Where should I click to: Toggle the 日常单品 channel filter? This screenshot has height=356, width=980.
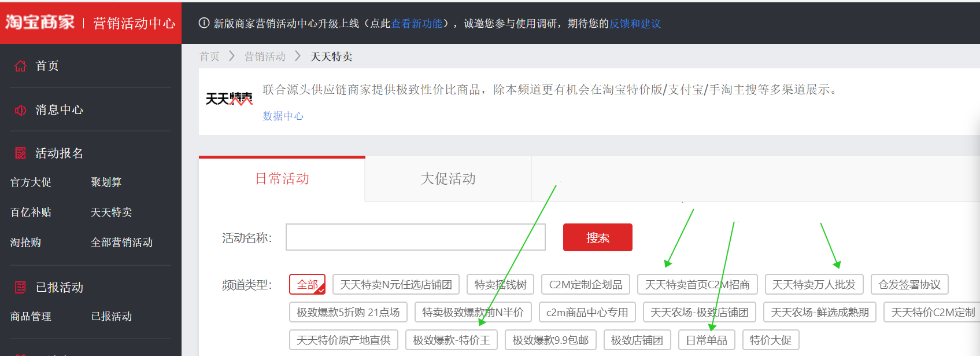point(706,340)
